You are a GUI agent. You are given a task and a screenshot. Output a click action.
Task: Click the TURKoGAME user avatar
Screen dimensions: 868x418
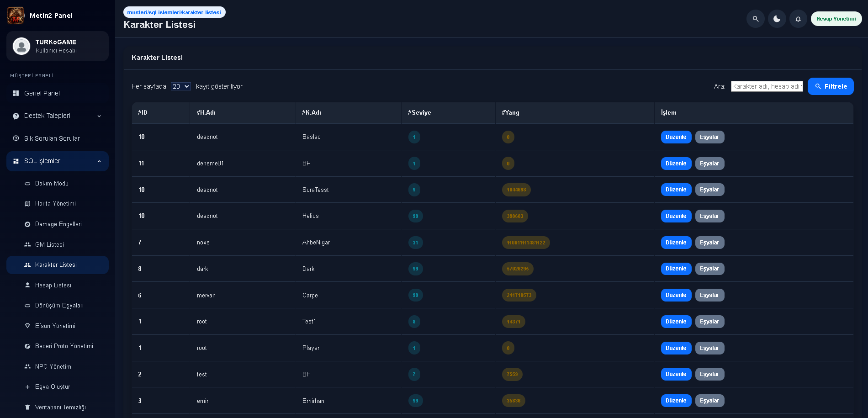tap(21, 46)
